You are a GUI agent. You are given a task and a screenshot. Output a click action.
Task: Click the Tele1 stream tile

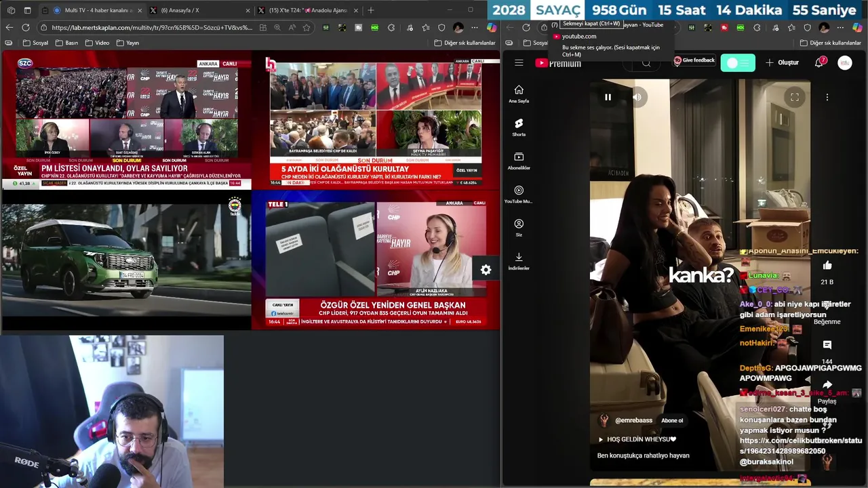pos(376,261)
